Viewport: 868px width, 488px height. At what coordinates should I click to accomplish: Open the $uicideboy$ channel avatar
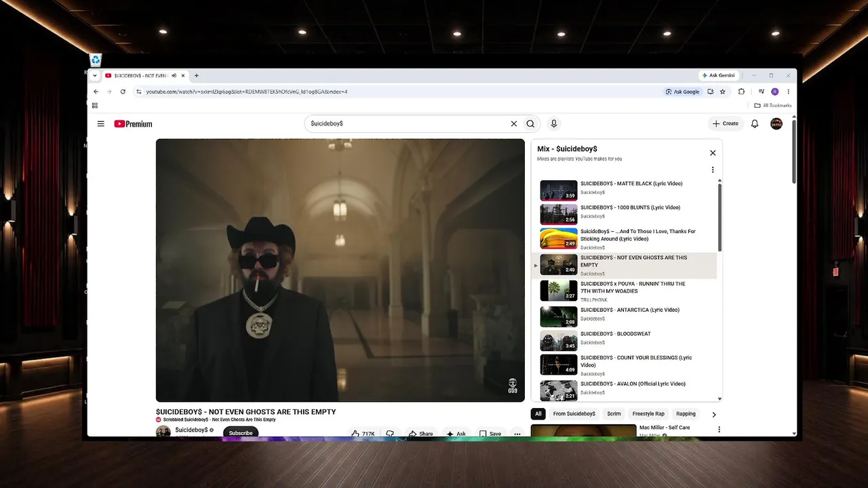(x=163, y=432)
